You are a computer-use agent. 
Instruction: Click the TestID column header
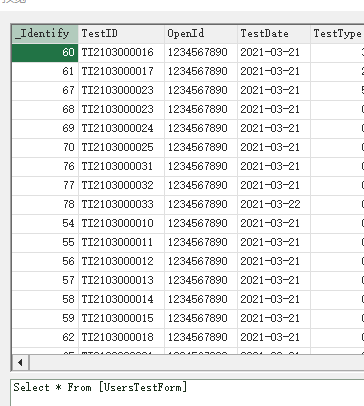pyautogui.click(x=121, y=34)
